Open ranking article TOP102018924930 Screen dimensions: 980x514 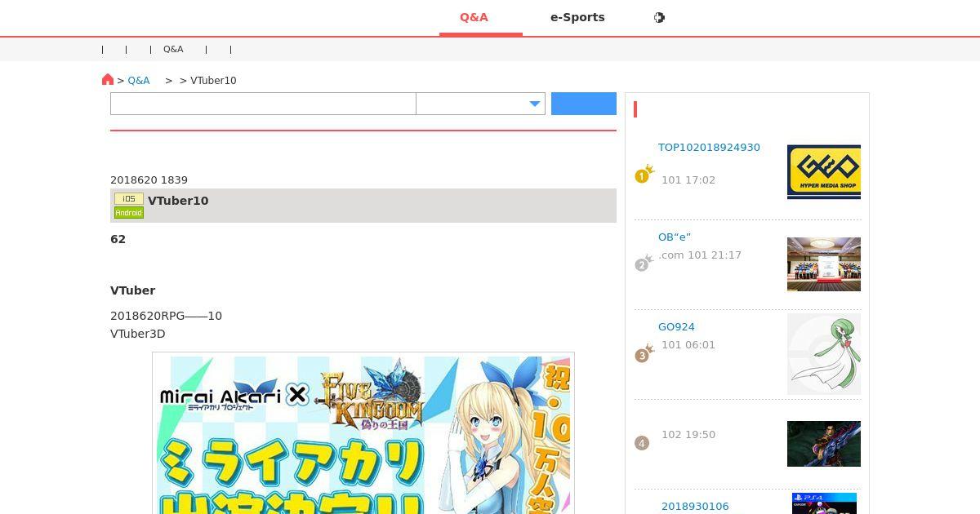coord(709,148)
